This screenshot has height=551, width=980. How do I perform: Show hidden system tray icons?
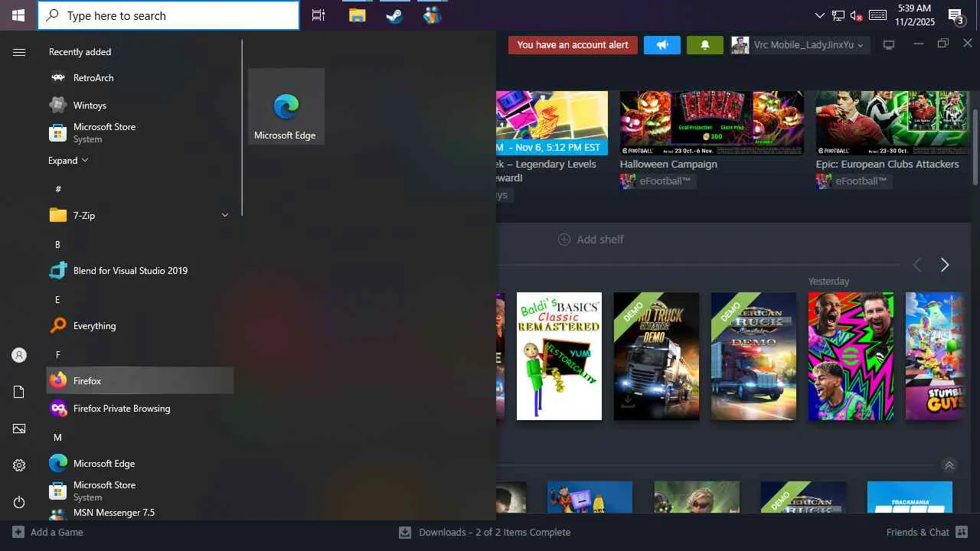[x=820, y=15]
